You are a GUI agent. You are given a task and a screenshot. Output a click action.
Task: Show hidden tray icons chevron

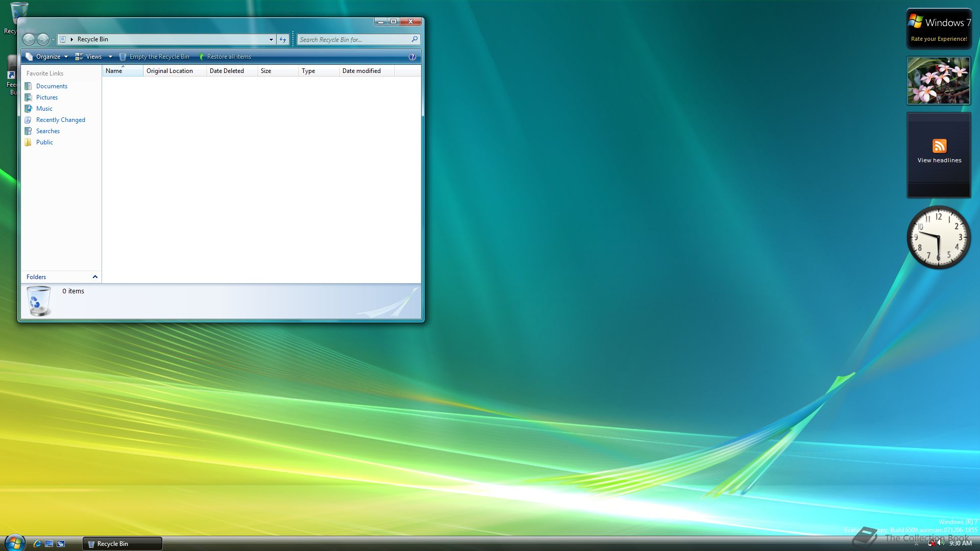(916, 544)
